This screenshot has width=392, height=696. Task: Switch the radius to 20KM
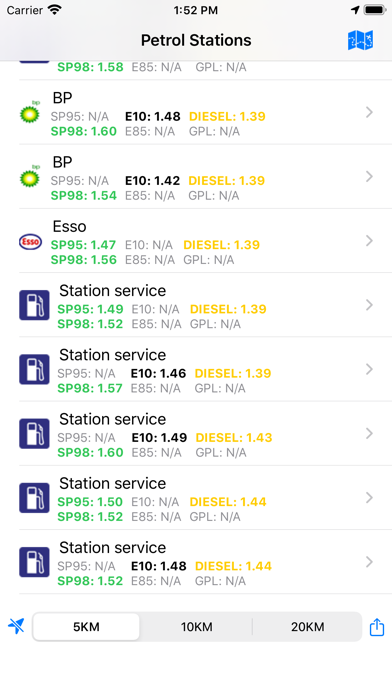click(307, 627)
